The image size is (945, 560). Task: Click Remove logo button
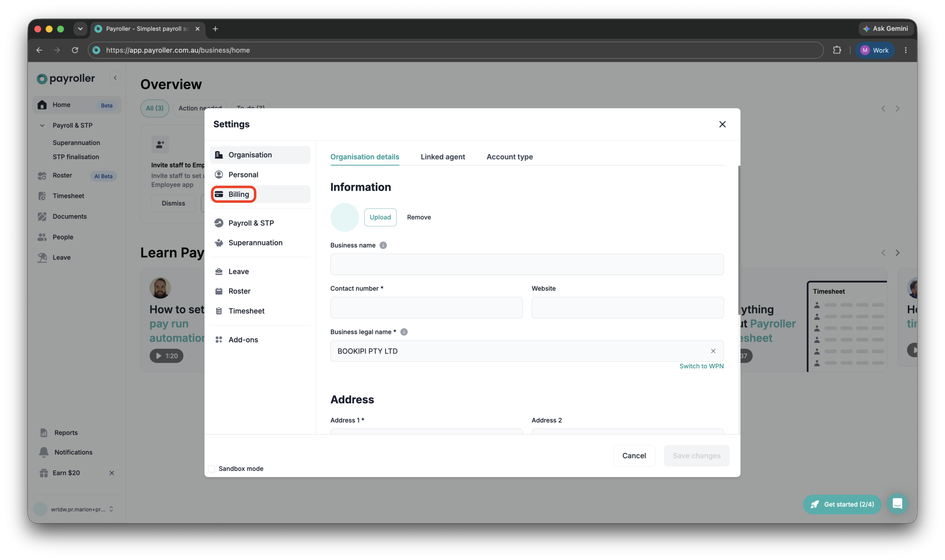click(x=419, y=217)
